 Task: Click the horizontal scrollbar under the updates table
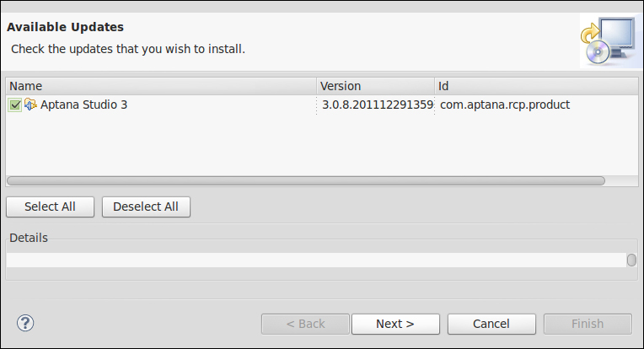(306, 180)
